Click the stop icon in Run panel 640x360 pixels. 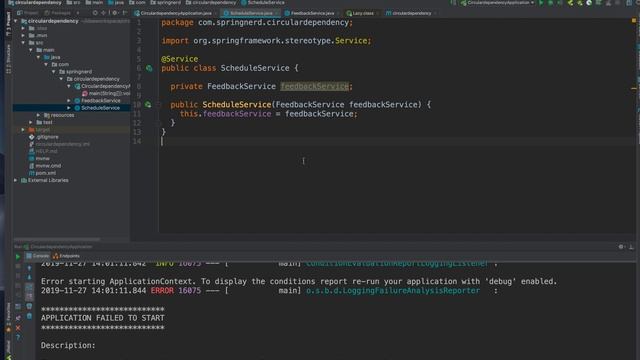[18, 266]
